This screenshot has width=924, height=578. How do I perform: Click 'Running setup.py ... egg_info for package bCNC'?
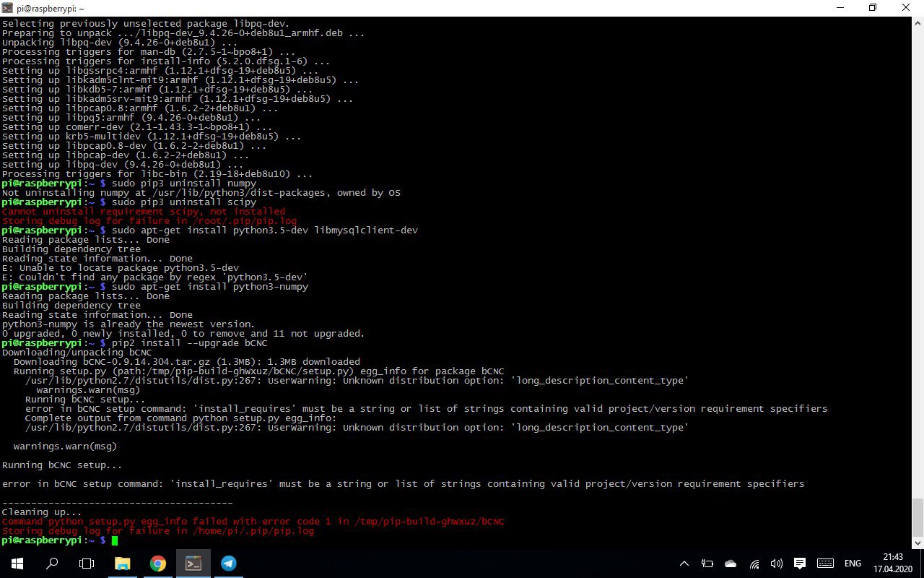coord(258,371)
